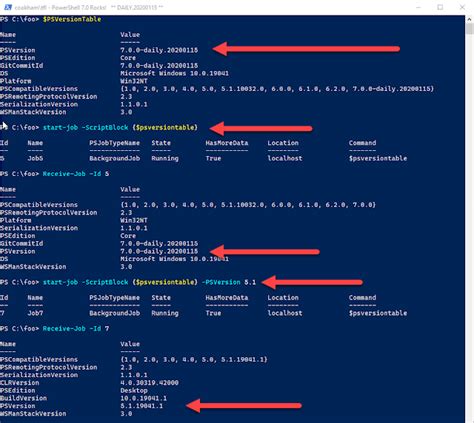Click the value 4.0.30319.42000
This screenshot has width=474, height=423.
coord(149,383)
